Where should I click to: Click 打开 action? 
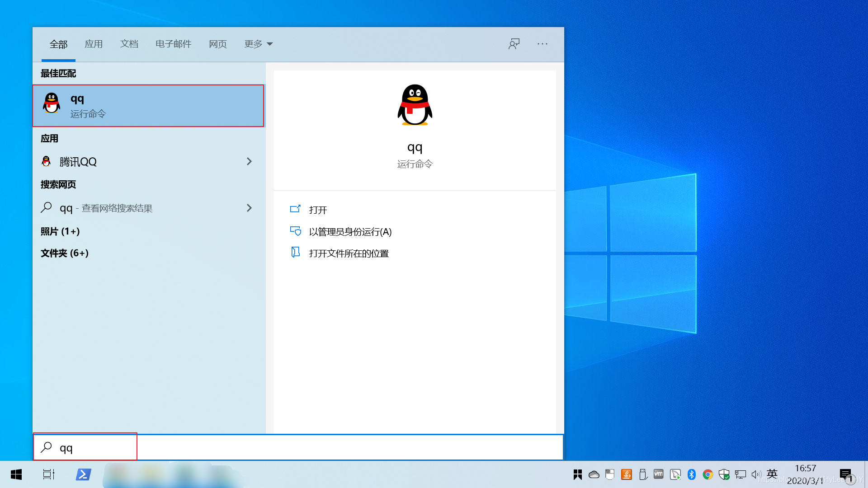pyautogui.click(x=318, y=210)
